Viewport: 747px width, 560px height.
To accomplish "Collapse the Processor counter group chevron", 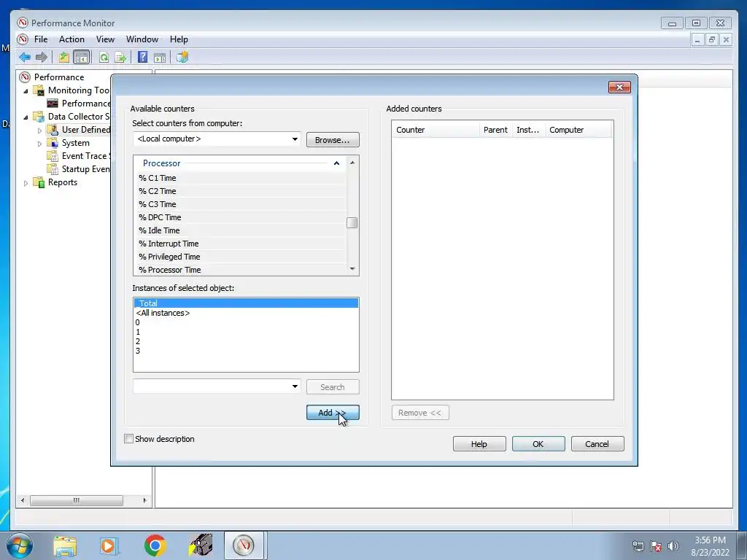I will click(337, 163).
